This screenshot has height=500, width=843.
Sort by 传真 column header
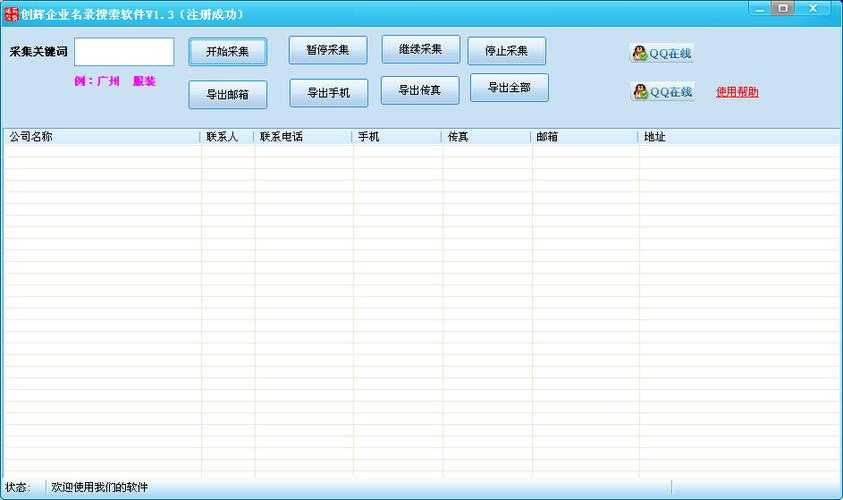pyautogui.click(x=487, y=137)
